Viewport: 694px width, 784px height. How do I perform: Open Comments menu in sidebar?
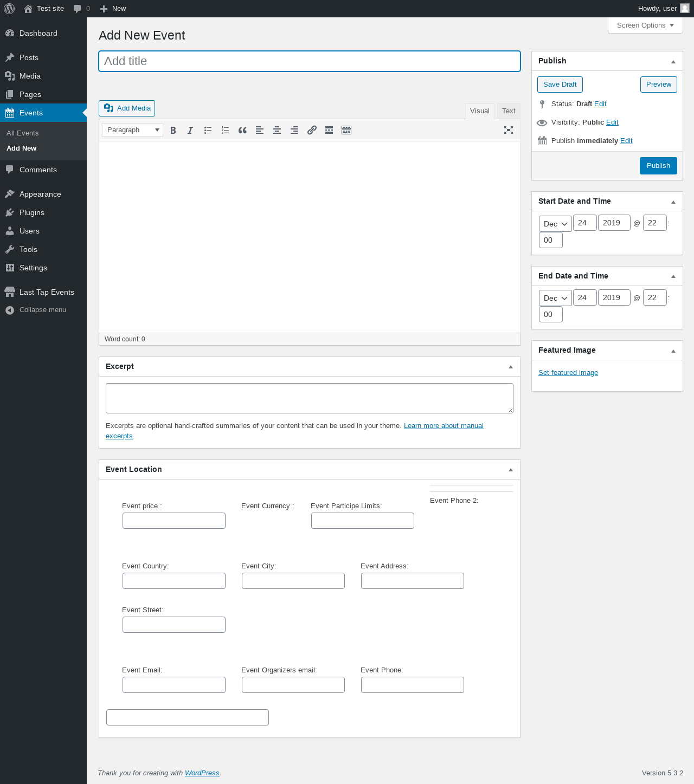[x=43, y=170]
